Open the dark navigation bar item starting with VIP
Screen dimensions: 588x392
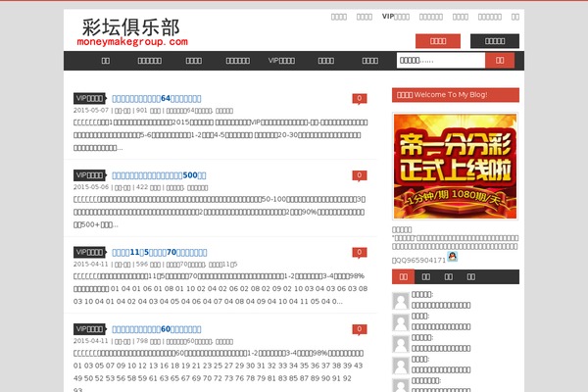pyautogui.click(x=281, y=61)
